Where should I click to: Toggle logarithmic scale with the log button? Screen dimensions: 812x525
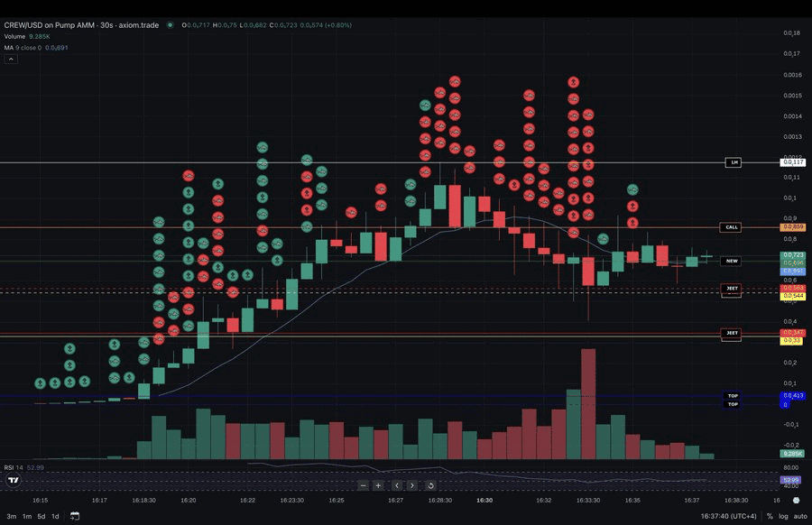pyautogui.click(x=783, y=516)
